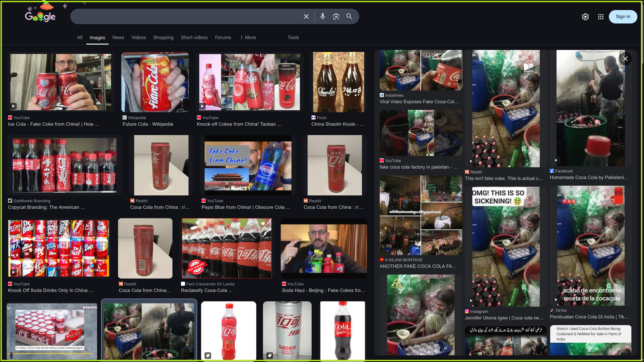Open 'Copycat Branding: The American' result
Screen dimensions: 644x362
click(46, 207)
